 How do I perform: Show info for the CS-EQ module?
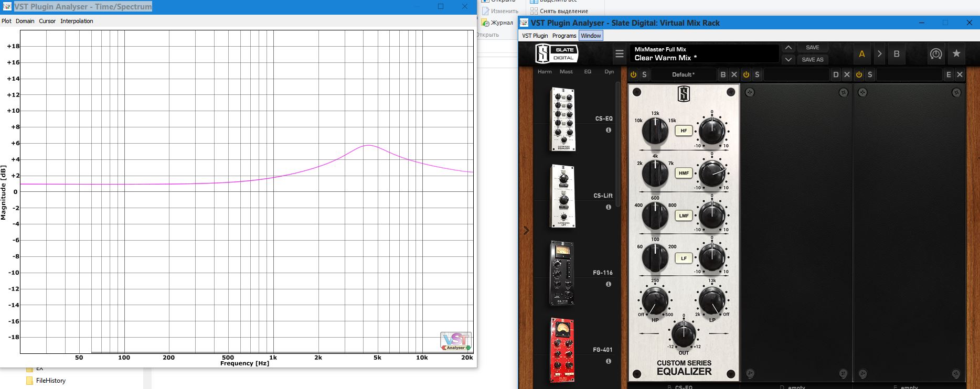609,130
